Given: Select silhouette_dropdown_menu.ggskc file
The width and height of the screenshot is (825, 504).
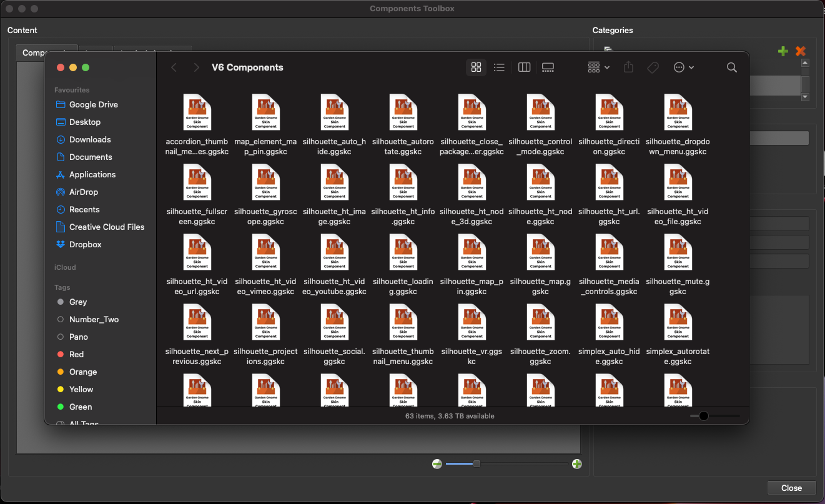Looking at the screenshot, I should click(x=678, y=125).
